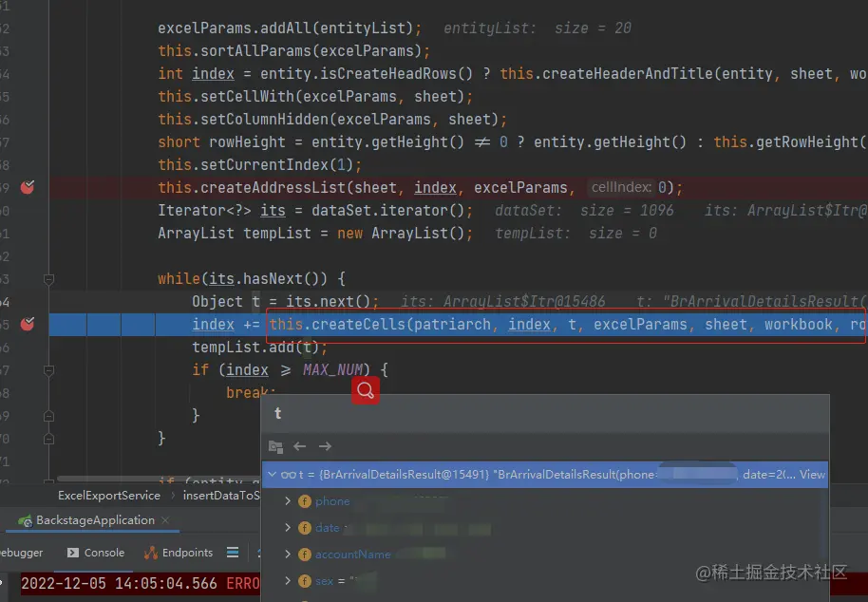The height and width of the screenshot is (602, 868).
Task: Collapse the while loop fold marker
Action: click(x=48, y=279)
